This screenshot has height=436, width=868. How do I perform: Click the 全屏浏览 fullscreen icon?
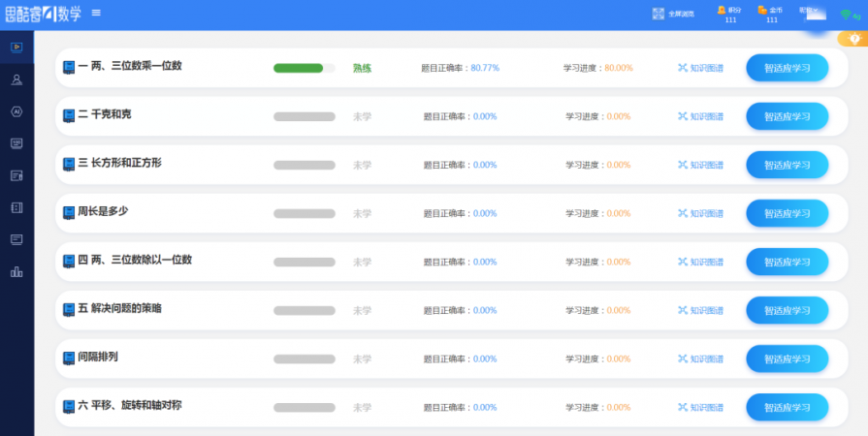[x=659, y=14]
